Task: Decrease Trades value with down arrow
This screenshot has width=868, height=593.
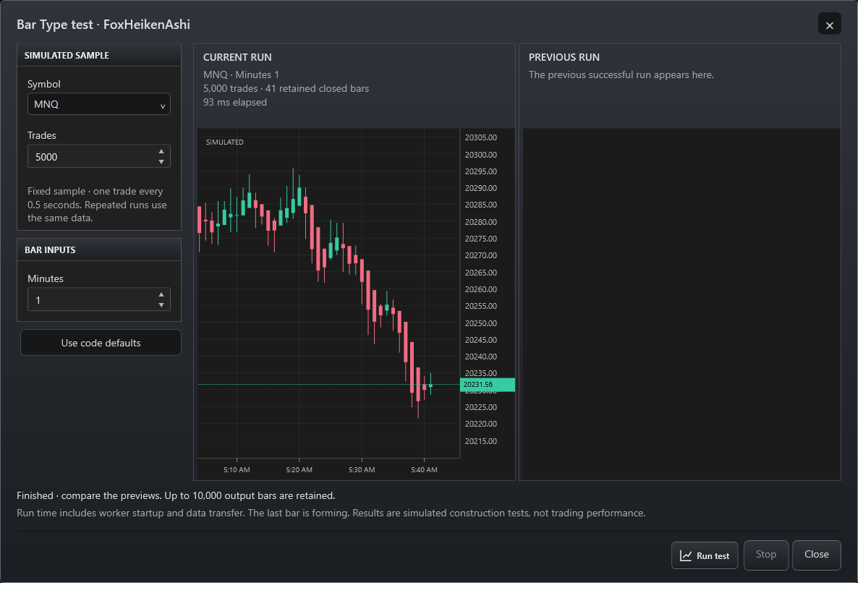Action: click(161, 162)
